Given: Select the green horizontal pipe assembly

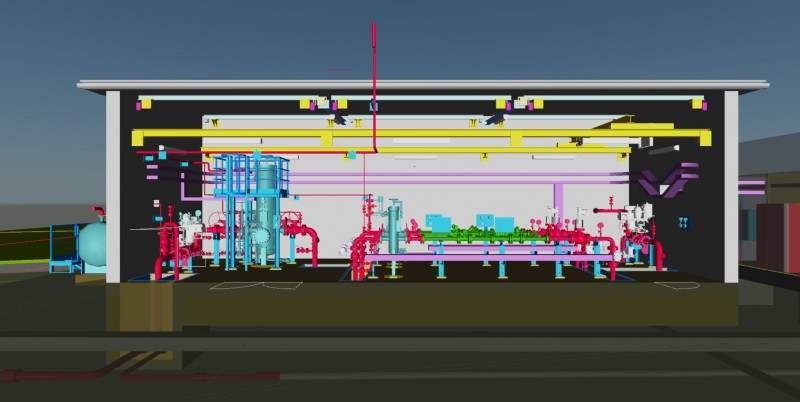Looking at the screenshot, I should (x=470, y=235).
